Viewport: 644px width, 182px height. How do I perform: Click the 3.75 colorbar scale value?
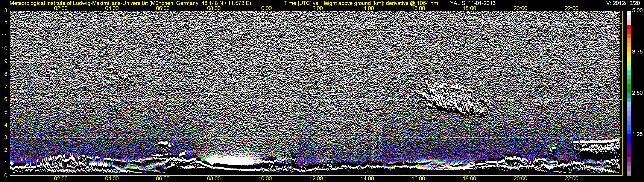coord(637,52)
